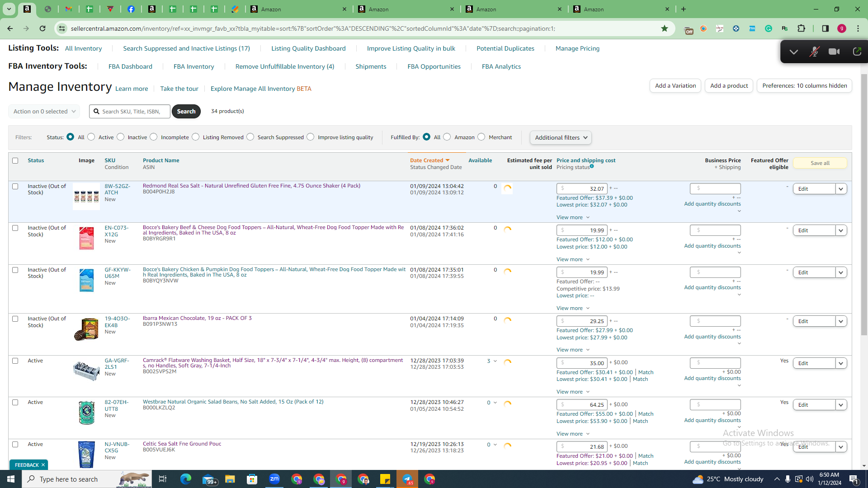Open the Take the tour link
This screenshot has height=488, width=868.
pyautogui.click(x=179, y=89)
